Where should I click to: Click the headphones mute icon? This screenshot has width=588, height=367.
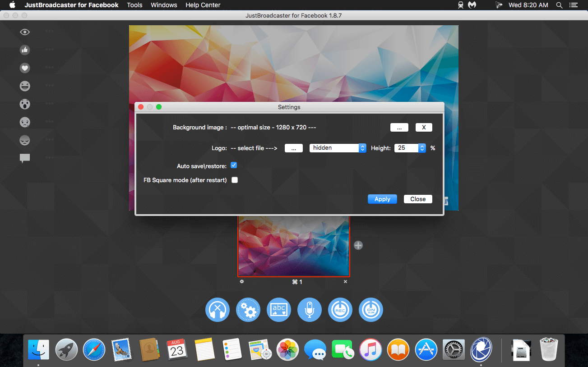218,310
